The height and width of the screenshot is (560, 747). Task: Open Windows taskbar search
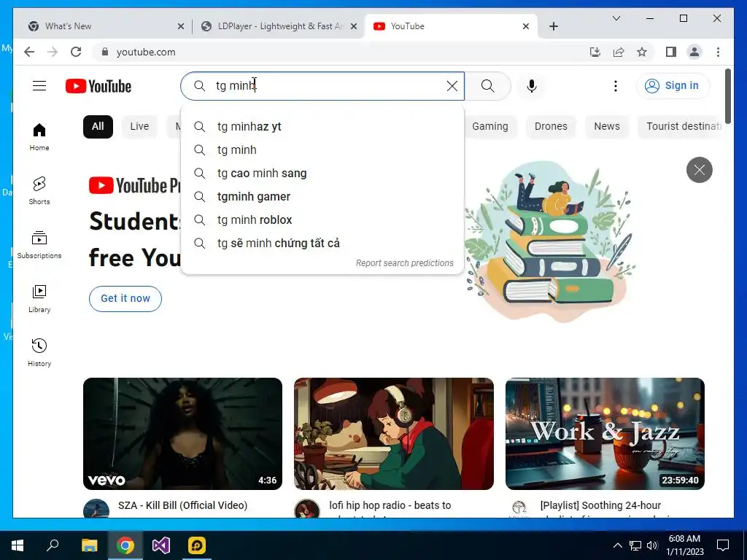point(53,545)
